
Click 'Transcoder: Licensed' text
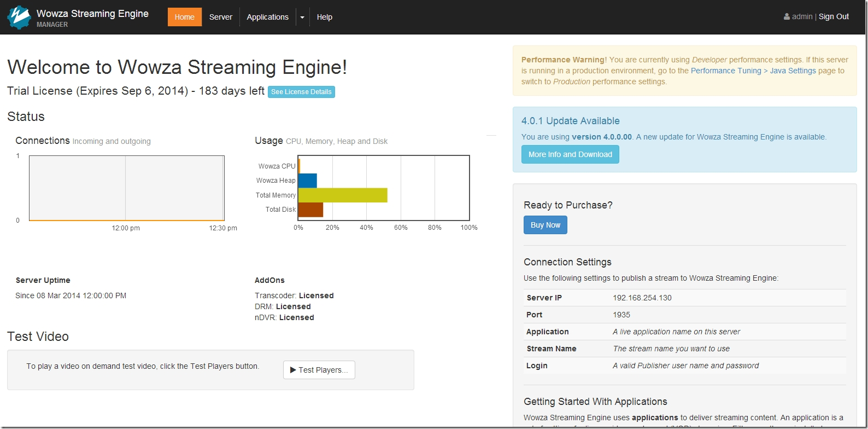[294, 295]
